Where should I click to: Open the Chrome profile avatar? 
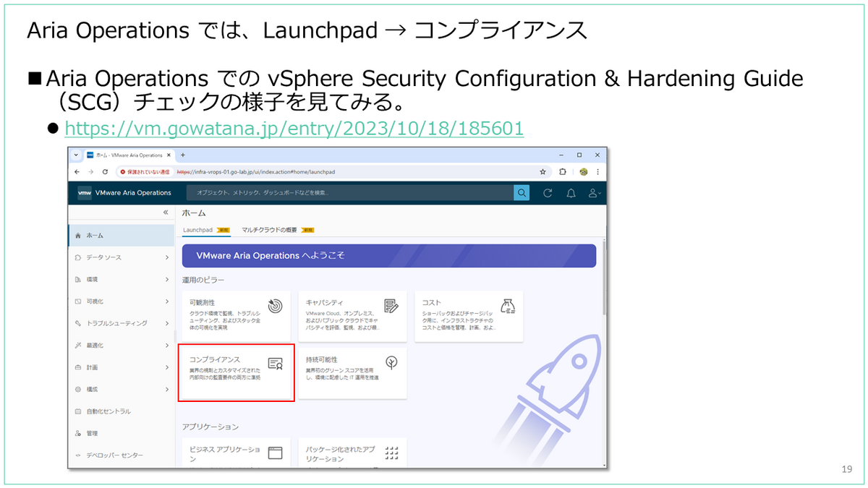[x=583, y=172]
